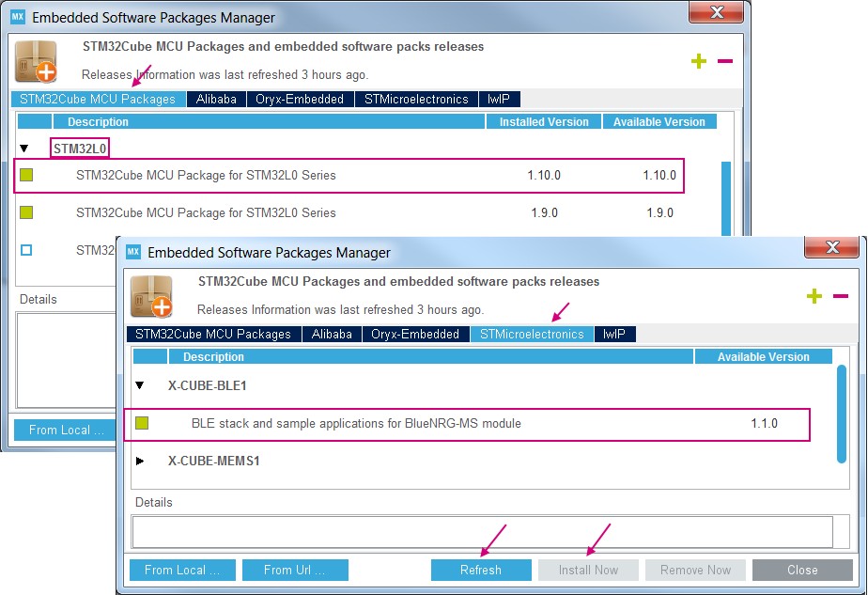Open lwIP tab in back window
The width and height of the screenshot is (868, 595).
[499, 100]
